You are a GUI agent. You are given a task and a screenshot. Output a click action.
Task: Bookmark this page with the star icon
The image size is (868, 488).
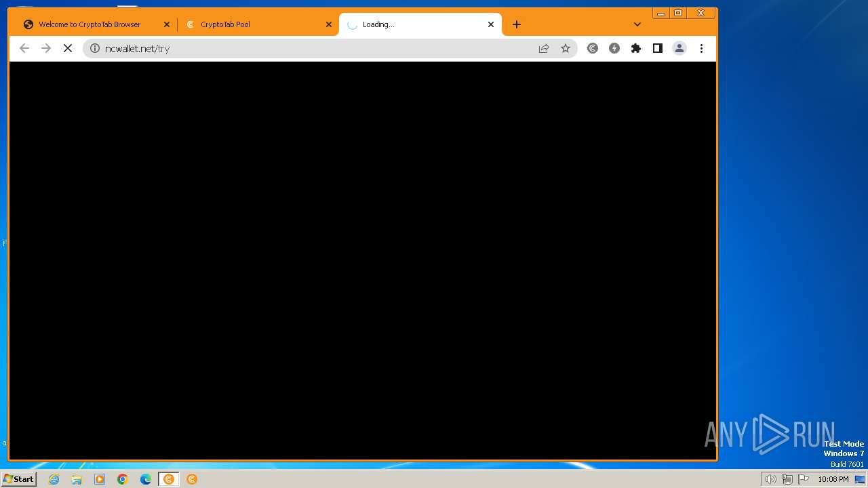pos(566,48)
